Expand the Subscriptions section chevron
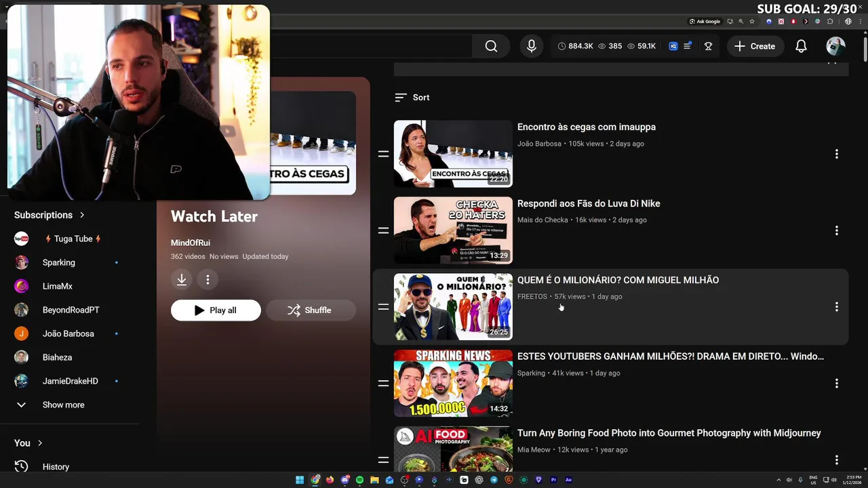The width and height of the screenshot is (868, 488). (x=82, y=215)
